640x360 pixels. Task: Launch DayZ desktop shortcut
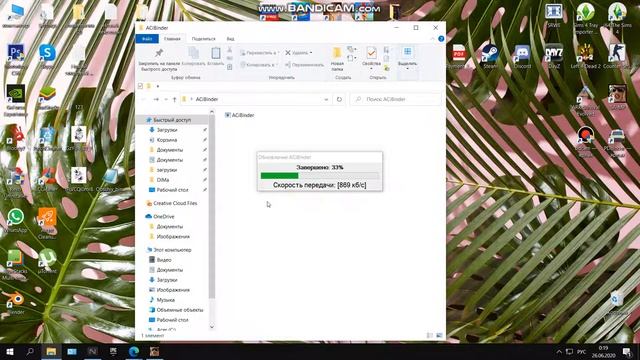(554, 55)
